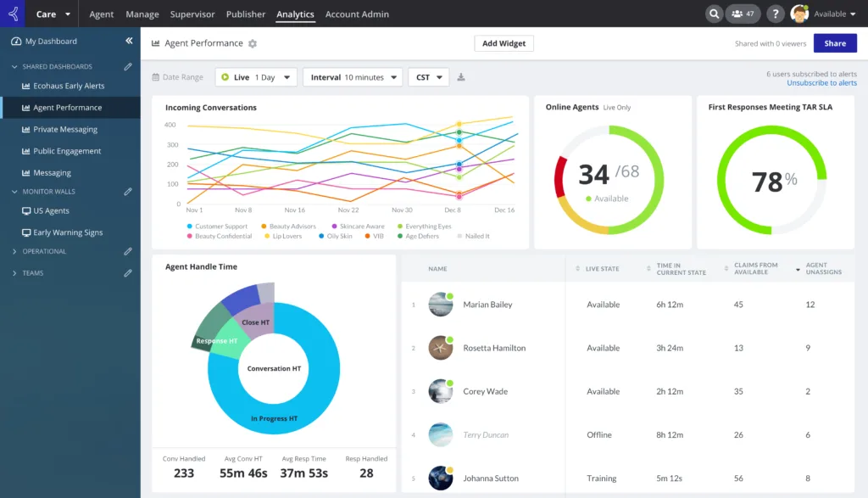
Task: Open the Publisher menu
Action: coord(246,14)
